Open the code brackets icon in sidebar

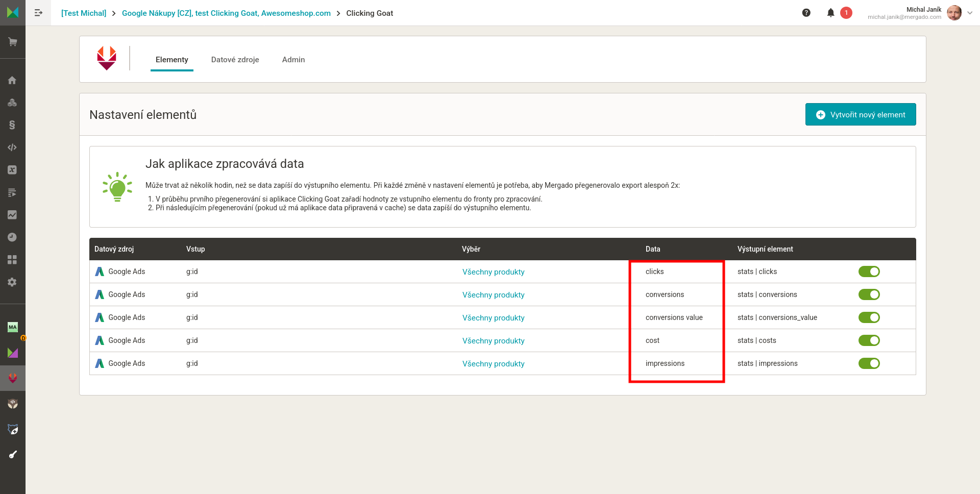(12, 147)
